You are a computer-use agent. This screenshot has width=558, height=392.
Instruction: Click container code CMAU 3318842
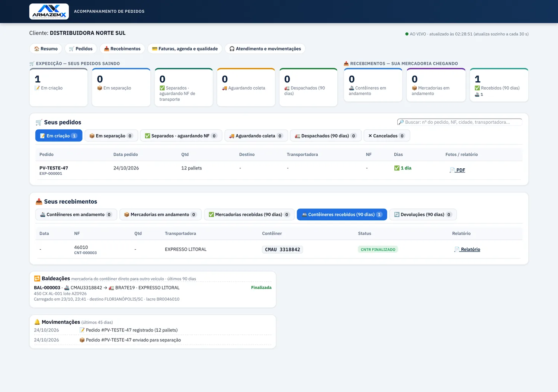(282, 250)
